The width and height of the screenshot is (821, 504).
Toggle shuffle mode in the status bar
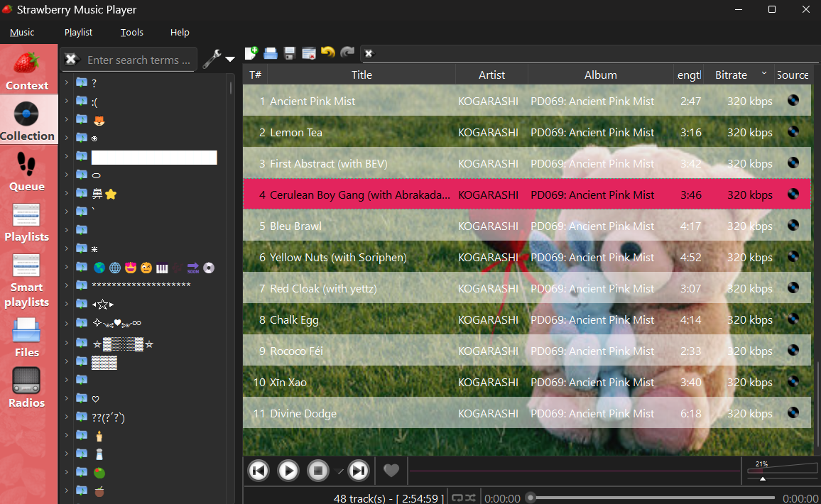(x=470, y=498)
